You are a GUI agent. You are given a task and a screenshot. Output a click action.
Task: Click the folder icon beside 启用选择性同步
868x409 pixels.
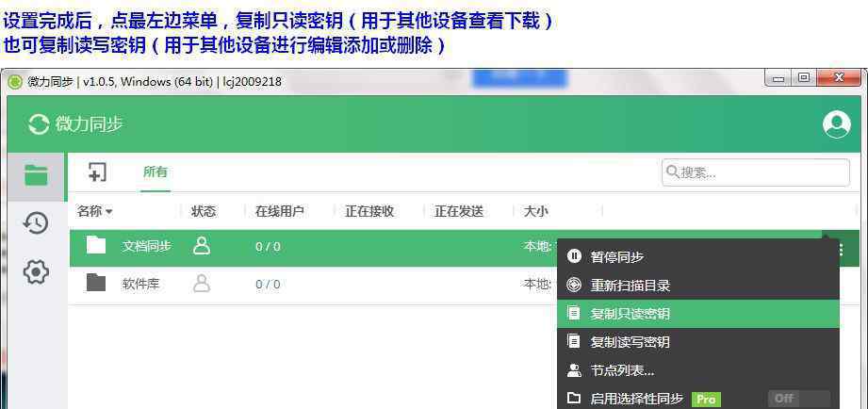click(x=574, y=398)
